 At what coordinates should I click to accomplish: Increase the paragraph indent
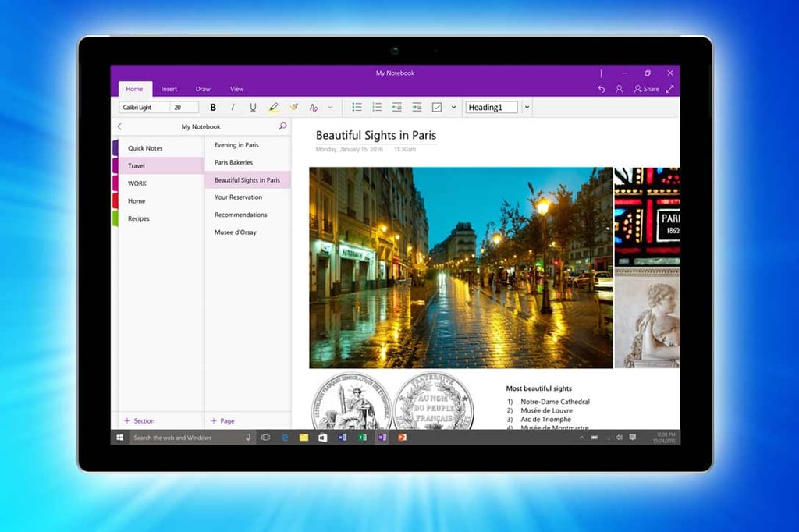417,108
